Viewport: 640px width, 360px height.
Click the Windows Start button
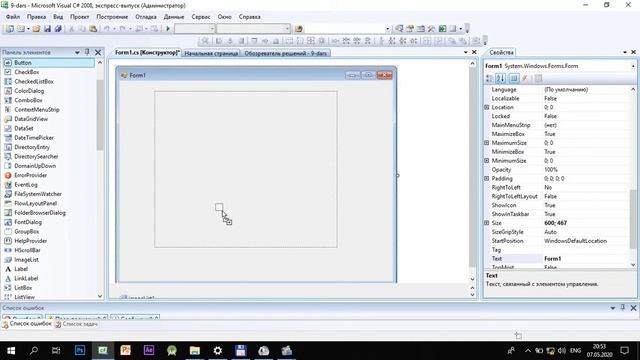[x=11, y=350]
